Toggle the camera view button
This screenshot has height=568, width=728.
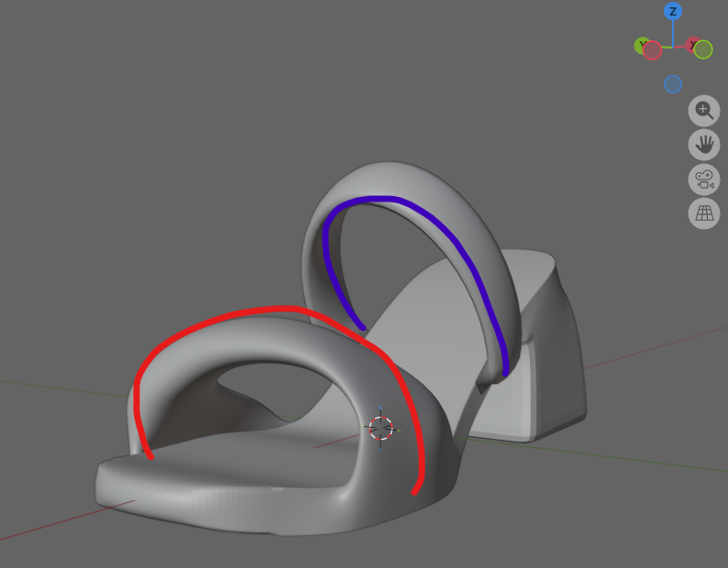(x=703, y=179)
